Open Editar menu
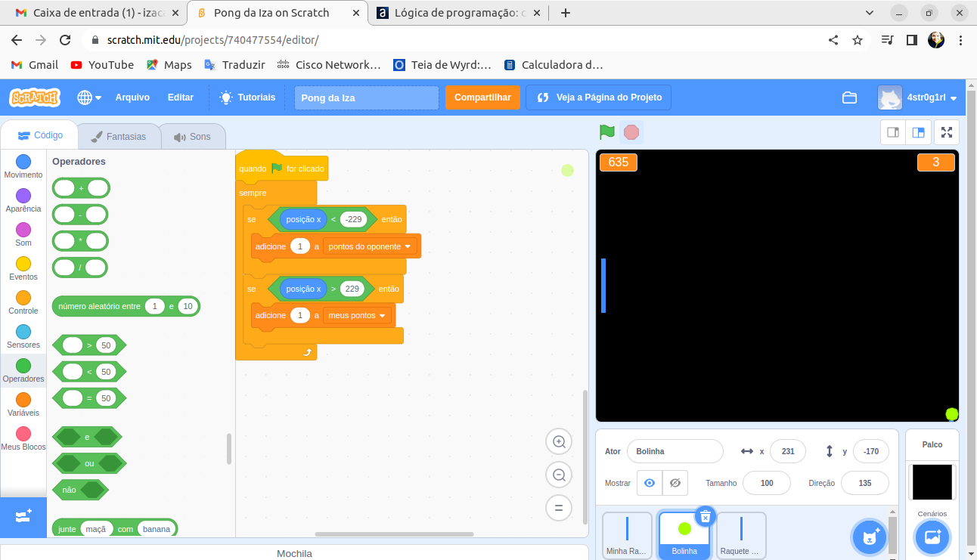Screen dimensions: 977x560 coord(181,97)
